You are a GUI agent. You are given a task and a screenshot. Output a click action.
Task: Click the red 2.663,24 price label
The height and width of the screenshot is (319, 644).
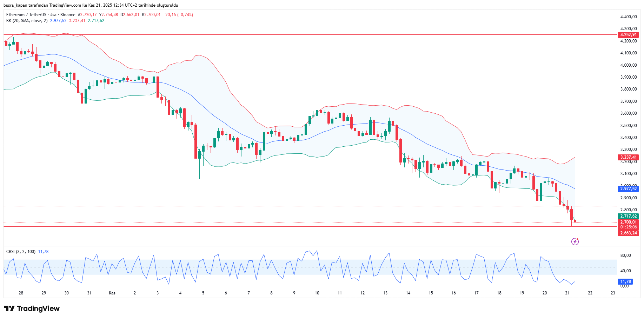628,233
